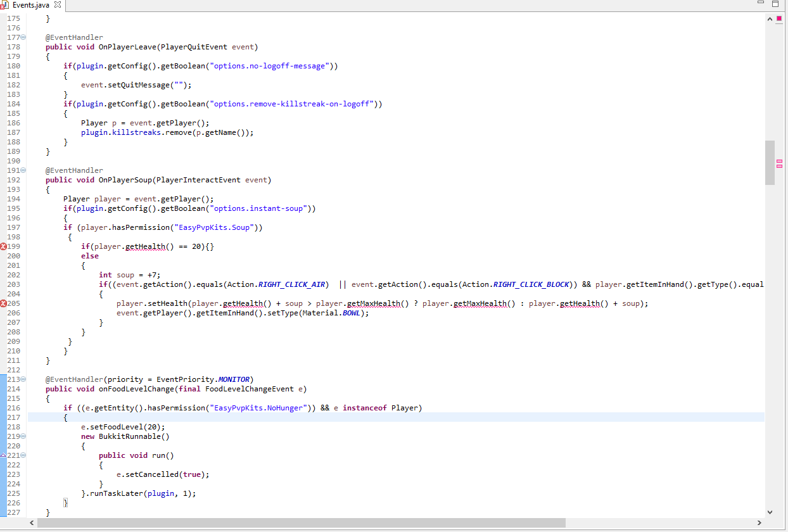
Task: Fold the run() method at line 221
Action: (23, 455)
